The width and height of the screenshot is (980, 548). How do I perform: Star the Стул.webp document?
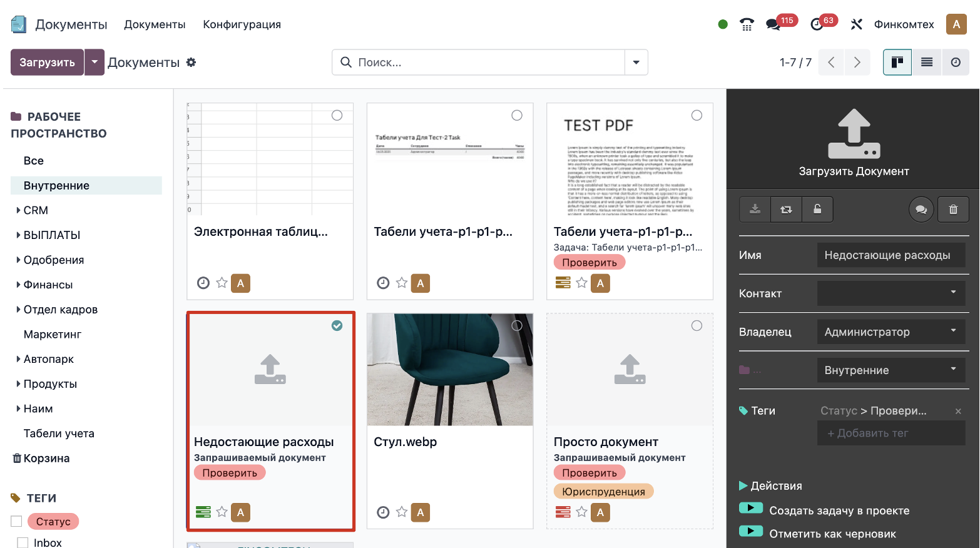[x=402, y=512]
